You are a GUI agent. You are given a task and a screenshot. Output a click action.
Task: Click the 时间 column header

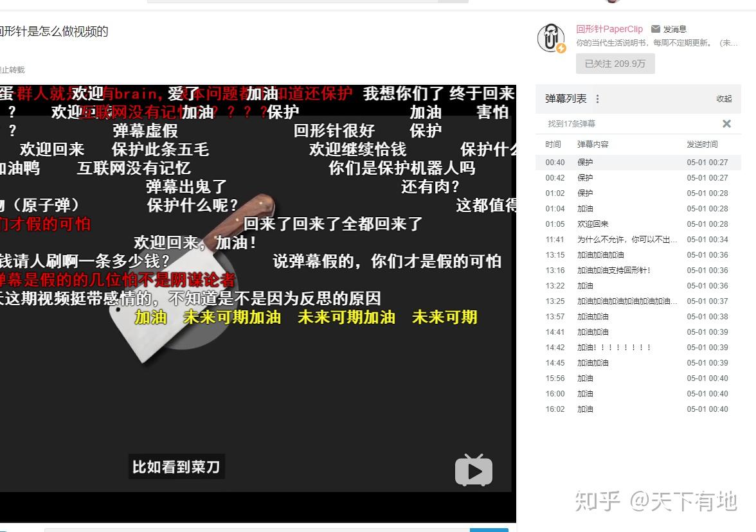(553, 145)
